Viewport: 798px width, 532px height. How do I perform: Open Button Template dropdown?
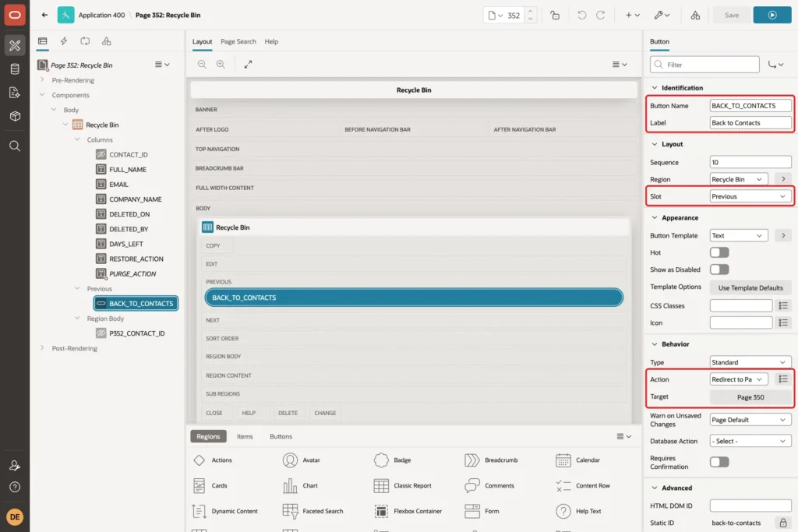point(739,235)
